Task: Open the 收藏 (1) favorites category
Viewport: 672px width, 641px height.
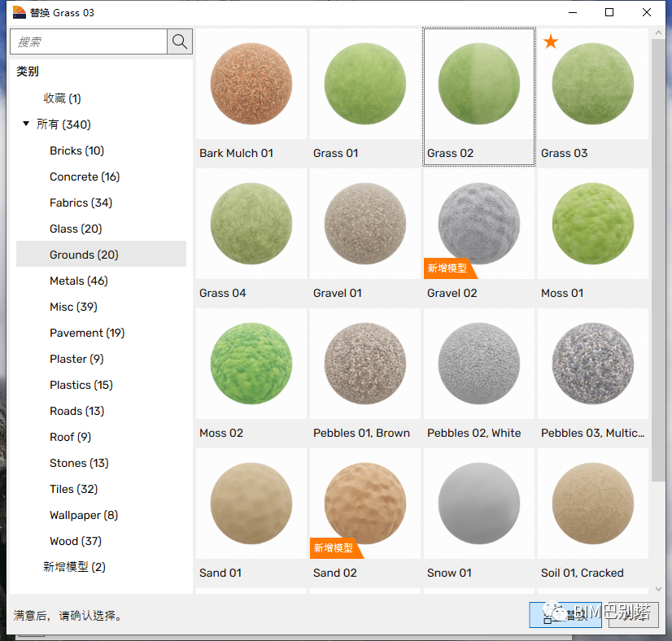Action: click(x=62, y=98)
